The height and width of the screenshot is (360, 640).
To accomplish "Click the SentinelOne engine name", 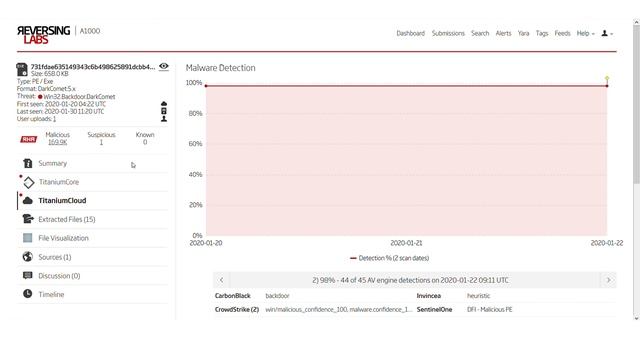I will point(434,309).
